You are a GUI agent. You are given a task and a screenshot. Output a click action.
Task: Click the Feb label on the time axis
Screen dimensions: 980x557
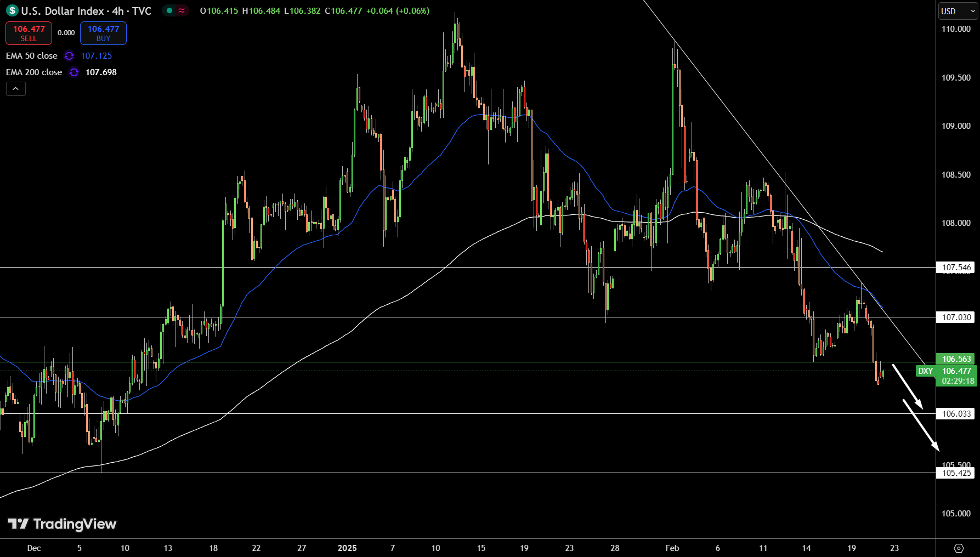[672, 548]
